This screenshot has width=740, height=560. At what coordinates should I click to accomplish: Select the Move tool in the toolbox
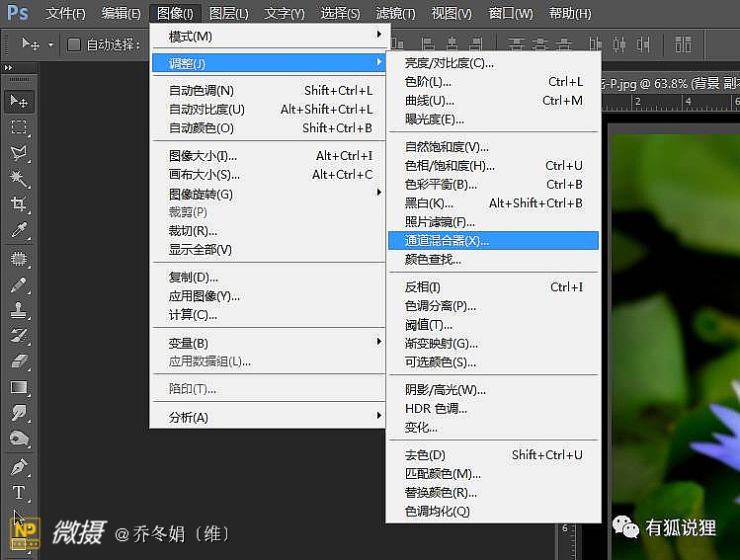coord(19,101)
